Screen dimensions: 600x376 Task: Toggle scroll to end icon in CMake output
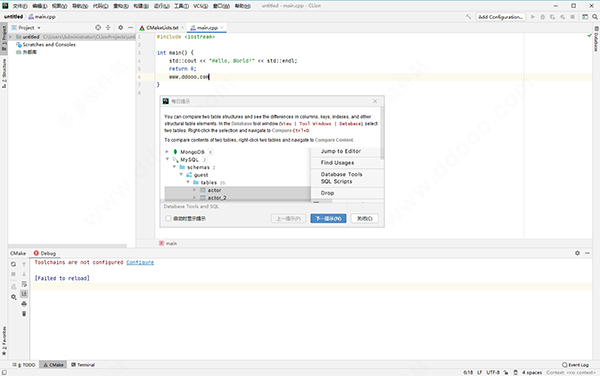click(24, 294)
